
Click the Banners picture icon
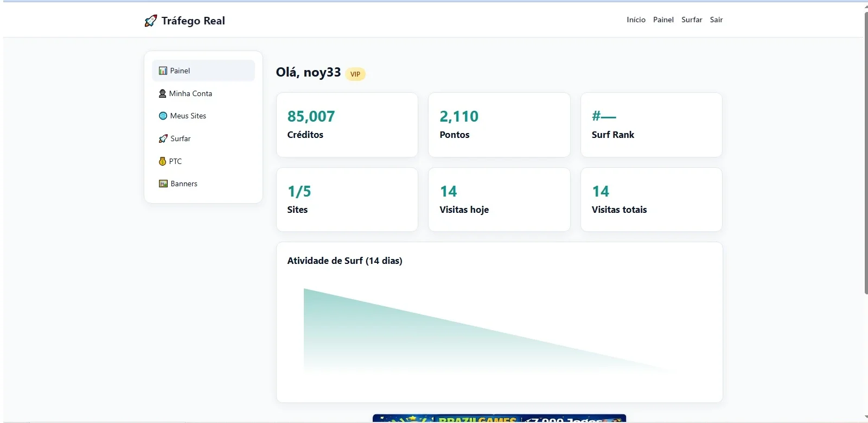(x=163, y=184)
